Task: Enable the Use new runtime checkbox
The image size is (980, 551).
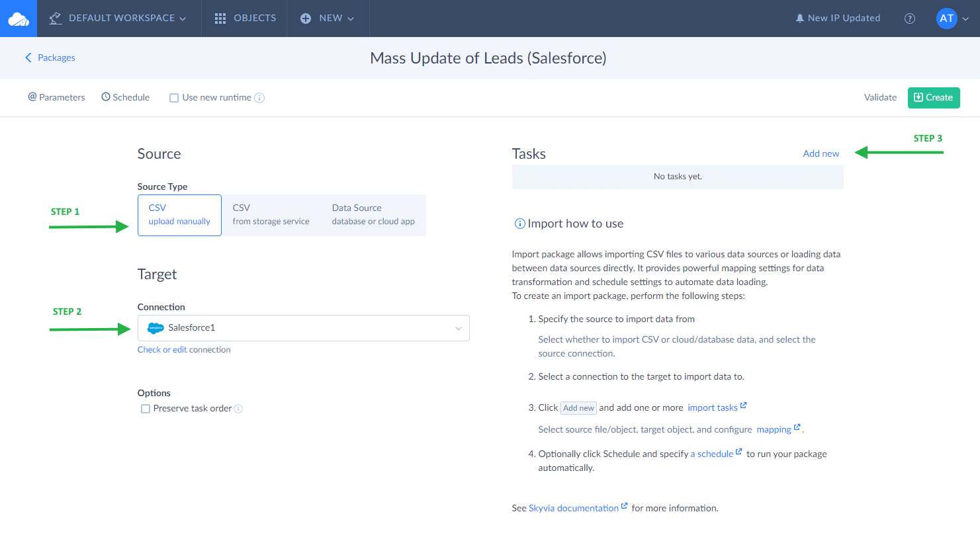Action: click(174, 98)
